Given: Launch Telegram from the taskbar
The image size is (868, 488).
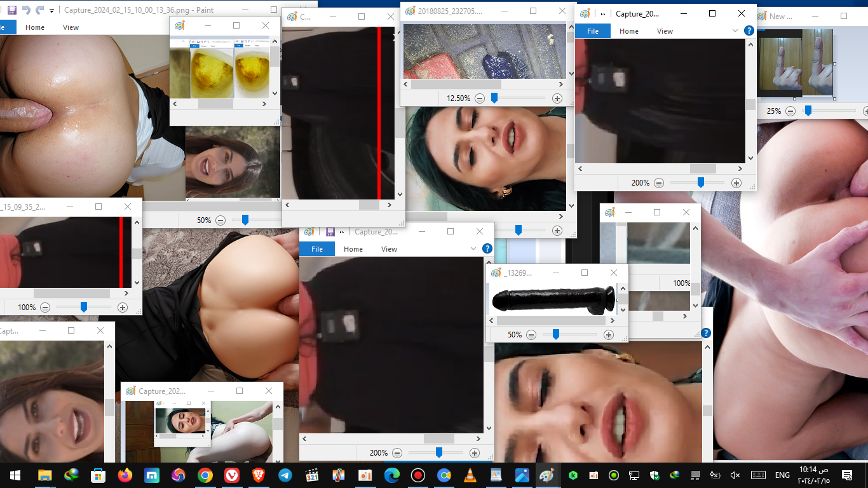Looking at the screenshot, I should click(285, 475).
